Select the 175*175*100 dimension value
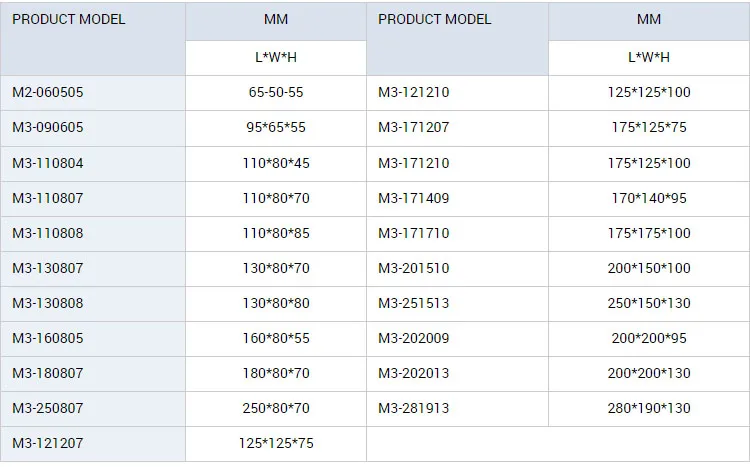Screen dimensions: 750x467 pyautogui.click(x=649, y=233)
